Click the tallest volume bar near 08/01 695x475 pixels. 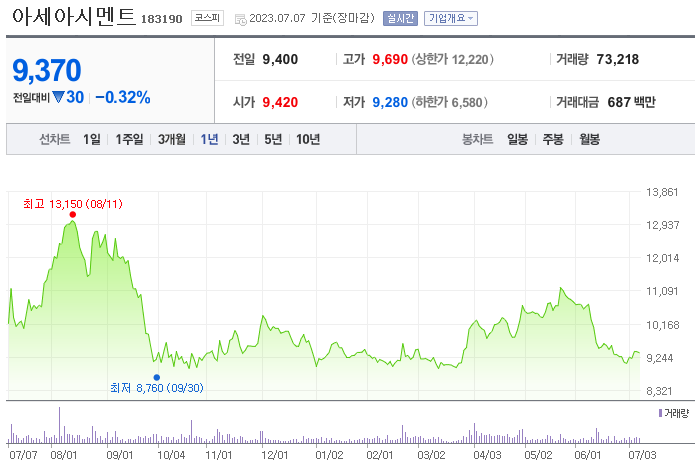click(x=59, y=425)
